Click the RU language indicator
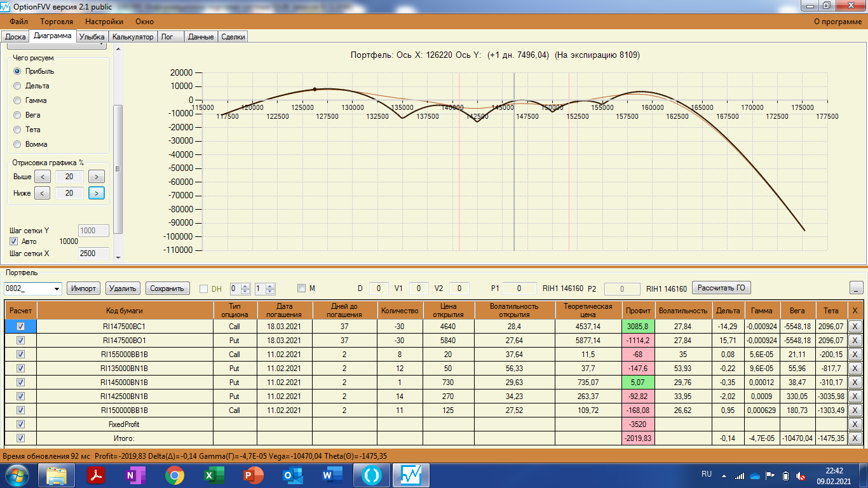Screen dimensions: 868x488 (x=707, y=474)
